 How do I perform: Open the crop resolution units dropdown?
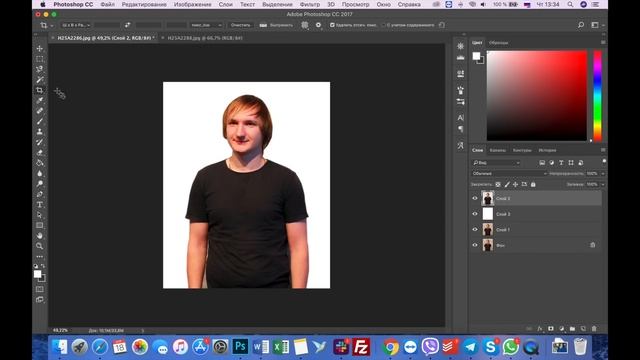(206, 25)
